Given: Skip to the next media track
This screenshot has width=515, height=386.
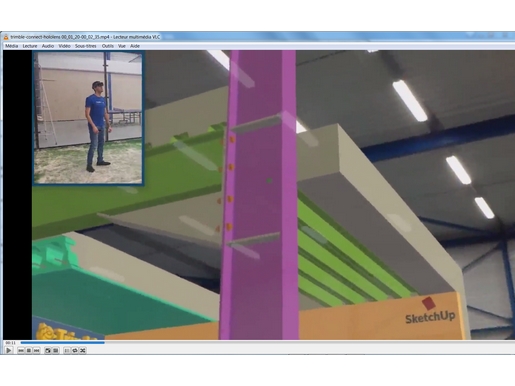Looking at the screenshot, I should click(x=37, y=351).
